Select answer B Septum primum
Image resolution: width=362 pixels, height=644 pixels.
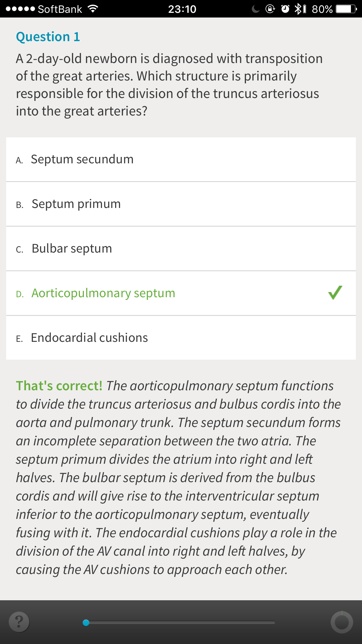click(181, 204)
